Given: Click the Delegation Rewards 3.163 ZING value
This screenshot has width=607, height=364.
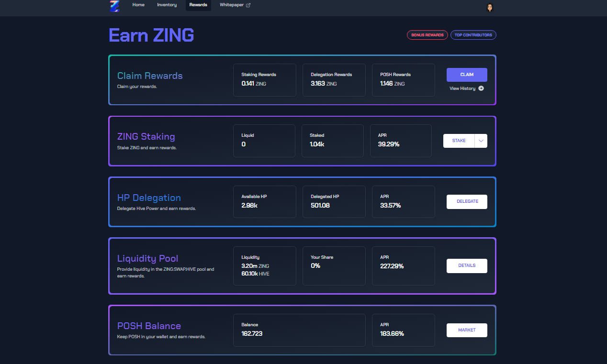Looking at the screenshot, I should [x=324, y=84].
